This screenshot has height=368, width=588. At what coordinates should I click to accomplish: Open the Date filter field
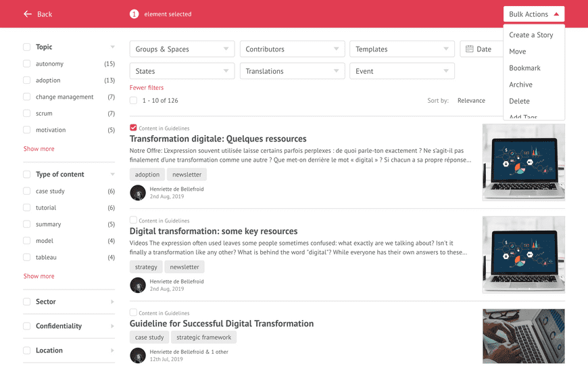[x=481, y=49]
